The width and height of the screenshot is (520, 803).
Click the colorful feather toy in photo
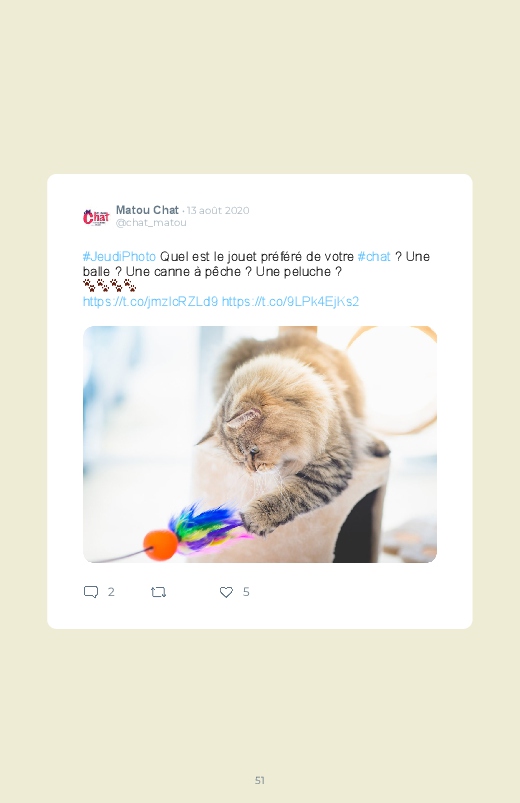pos(205,529)
